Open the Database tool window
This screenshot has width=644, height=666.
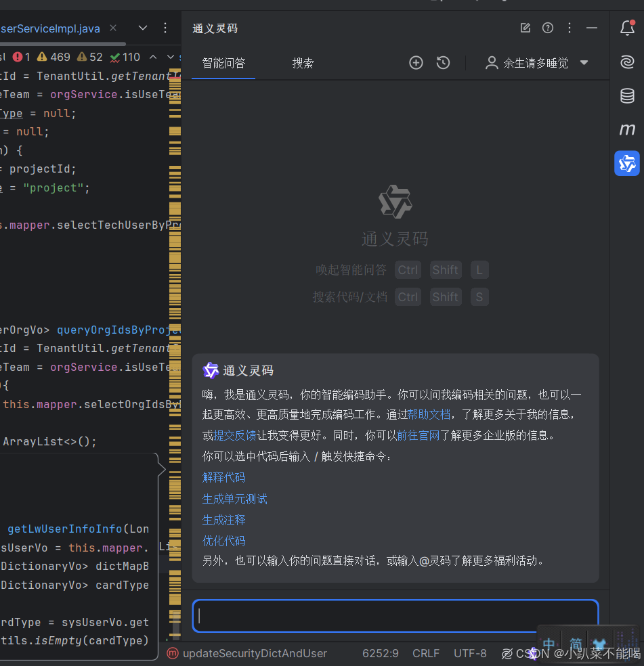pos(628,95)
